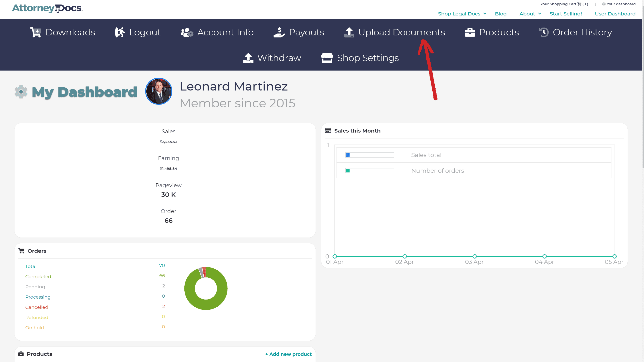The image size is (644, 362).
Task: Expand the About dropdown chevron
Action: pos(540,14)
